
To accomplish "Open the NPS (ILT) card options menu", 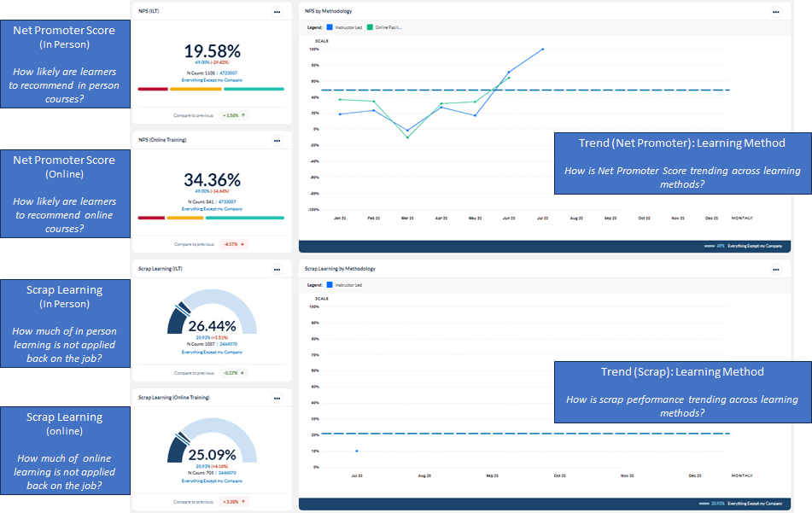I will [277, 12].
